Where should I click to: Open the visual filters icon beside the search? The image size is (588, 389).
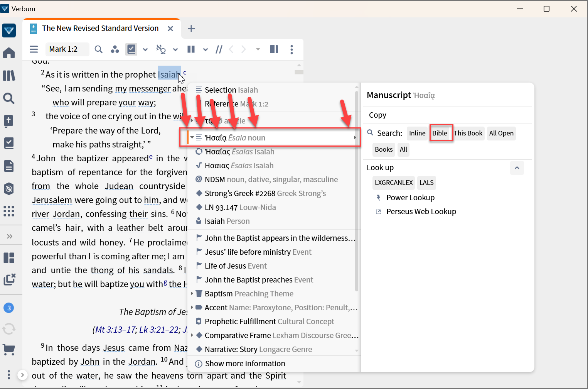coord(115,49)
